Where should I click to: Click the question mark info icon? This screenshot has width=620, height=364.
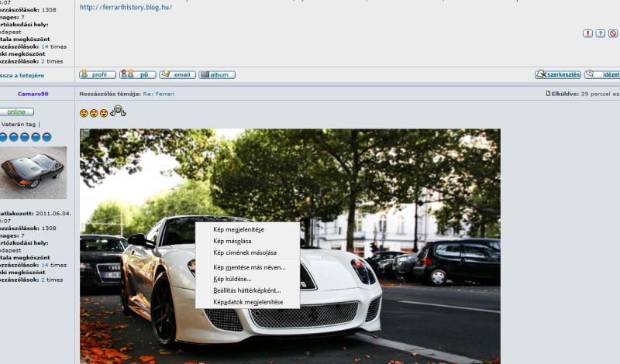click(600, 34)
